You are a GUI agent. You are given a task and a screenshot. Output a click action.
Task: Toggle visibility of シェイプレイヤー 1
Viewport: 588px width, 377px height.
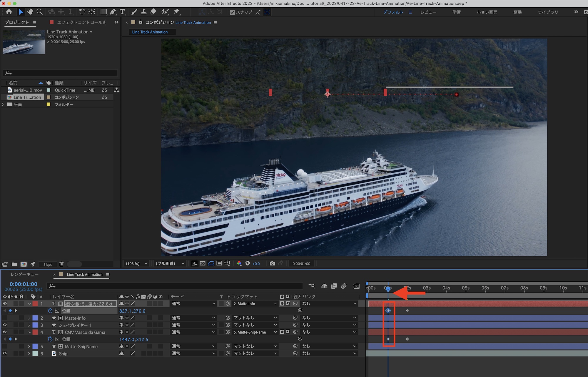(5, 325)
